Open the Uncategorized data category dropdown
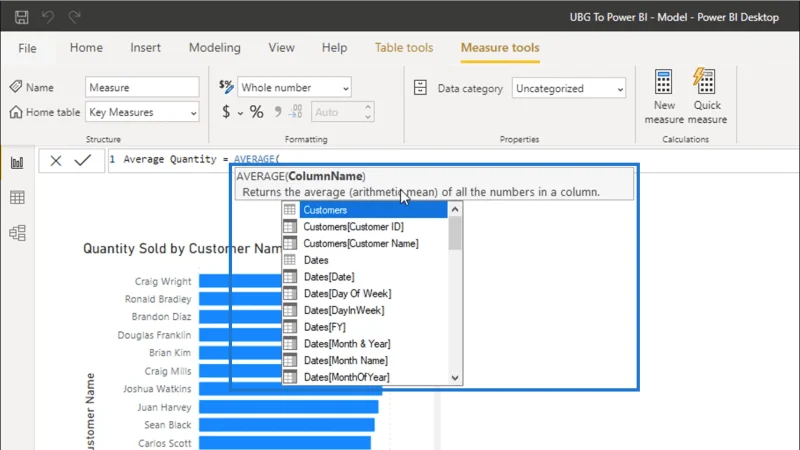The height and width of the screenshot is (450, 800). [x=569, y=88]
